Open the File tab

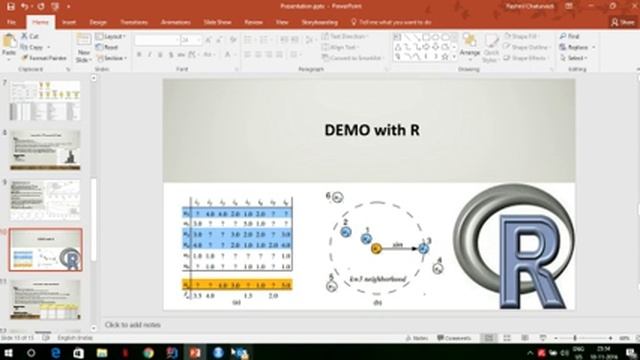click(11, 22)
